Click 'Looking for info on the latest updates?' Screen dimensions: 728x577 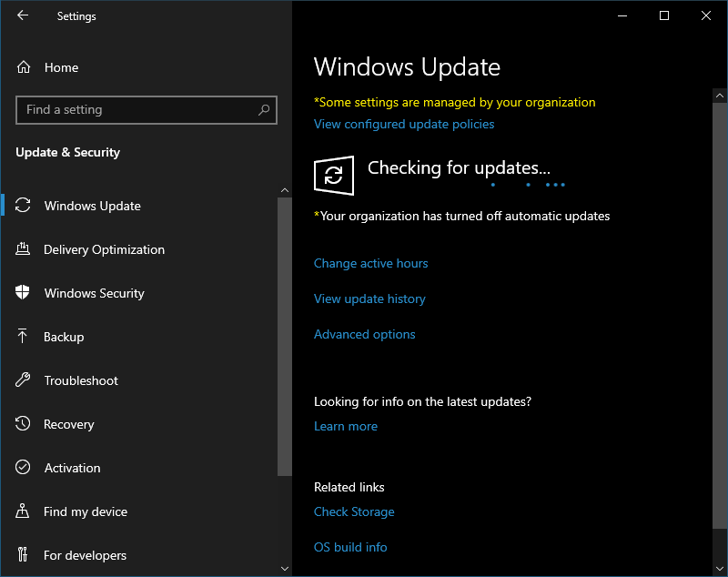(x=422, y=401)
